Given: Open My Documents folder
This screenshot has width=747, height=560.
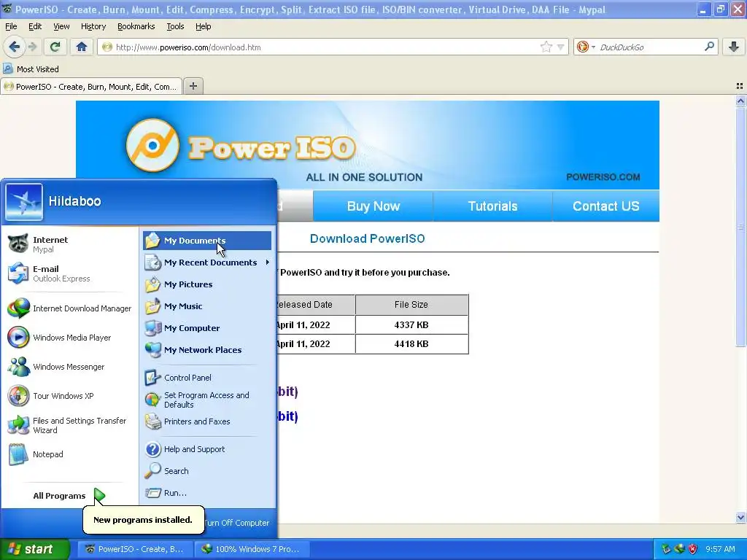Looking at the screenshot, I should click(207, 241).
